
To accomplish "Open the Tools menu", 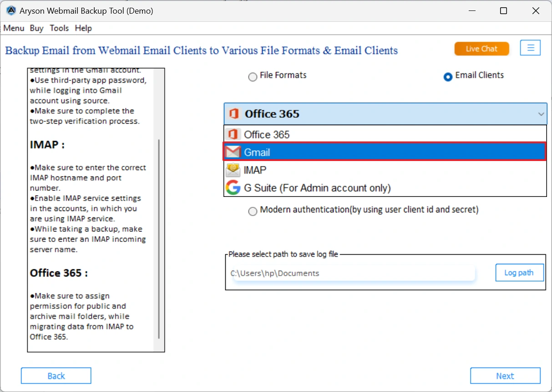I will tap(59, 28).
